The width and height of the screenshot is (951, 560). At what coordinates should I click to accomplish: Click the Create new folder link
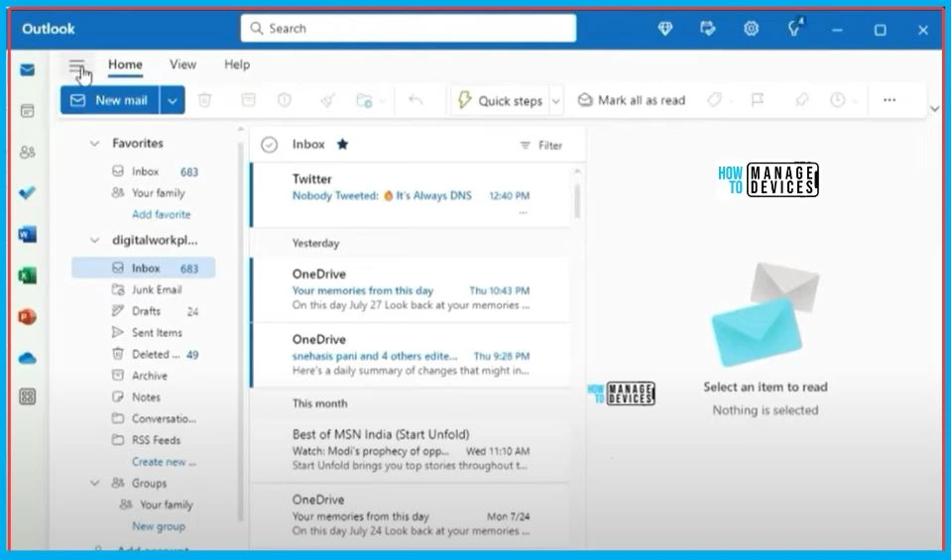164,462
